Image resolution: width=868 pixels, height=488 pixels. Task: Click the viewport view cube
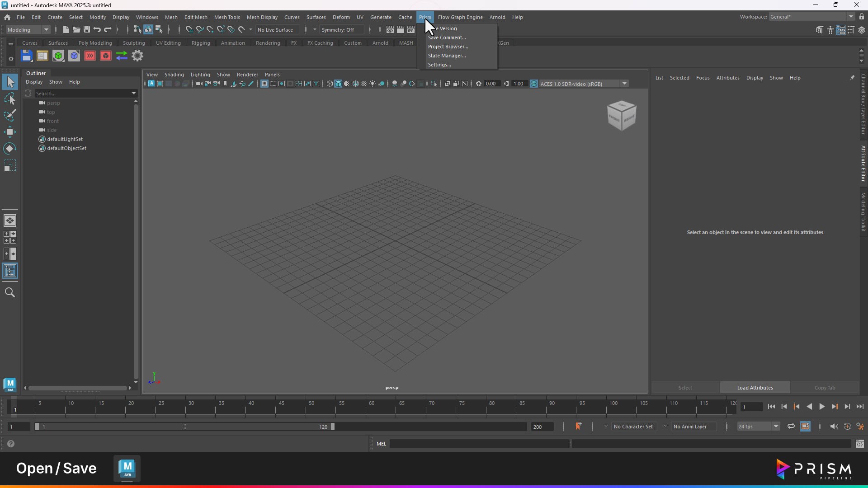click(622, 116)
